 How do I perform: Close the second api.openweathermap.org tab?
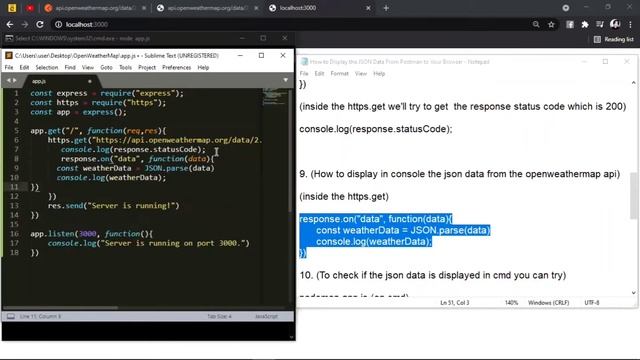(x=256, y=8)
